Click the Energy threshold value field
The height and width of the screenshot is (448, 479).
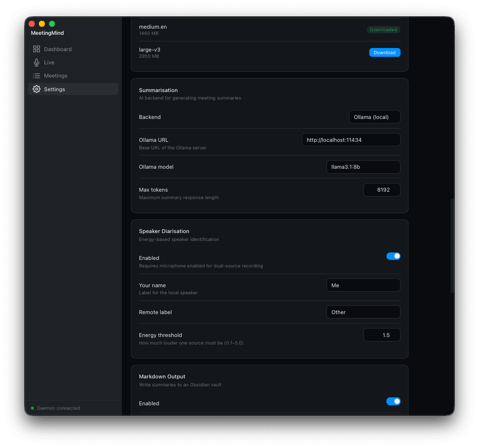point(382,335)
